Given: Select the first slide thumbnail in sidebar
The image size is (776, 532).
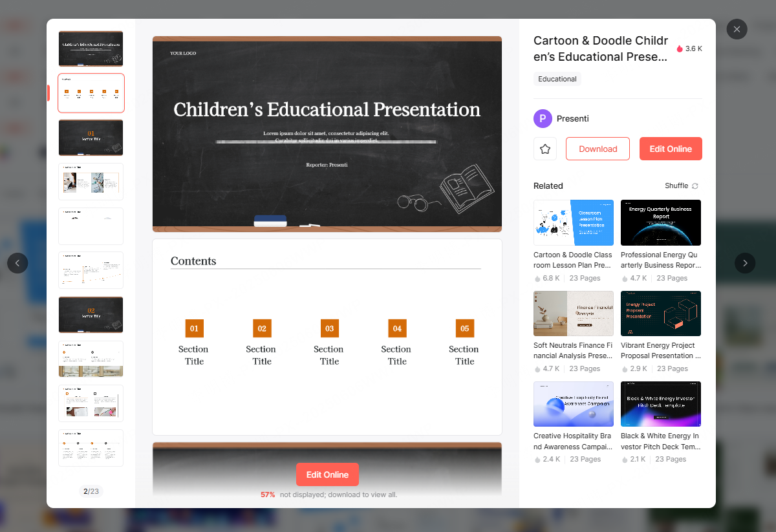Looking at the screenshot, I should pyautogui.click(x=91, y=48).
